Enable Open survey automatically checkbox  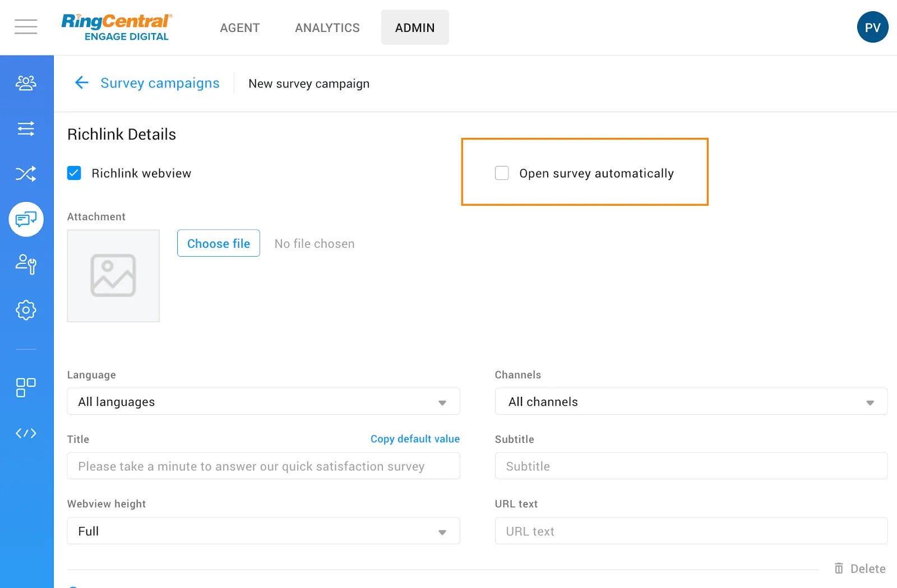[x=502, y=173]
